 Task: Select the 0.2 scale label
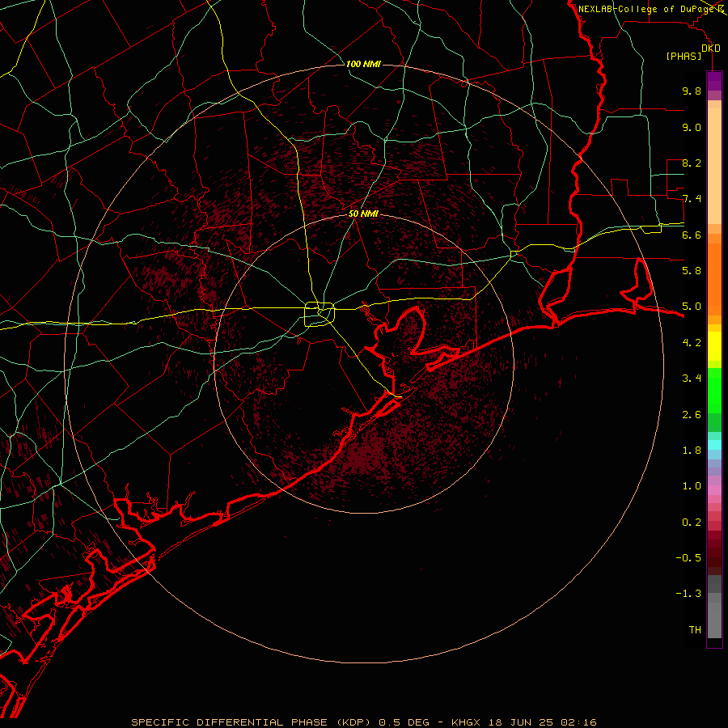point(692,522)
